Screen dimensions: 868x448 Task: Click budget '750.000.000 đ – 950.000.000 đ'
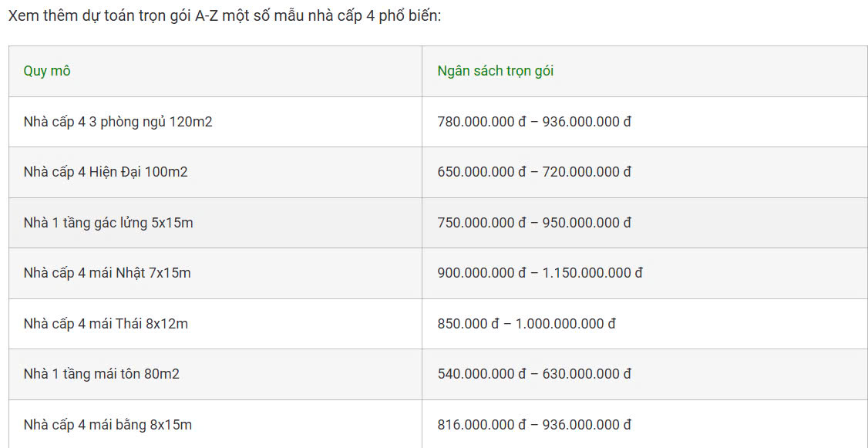pos(534,223)
